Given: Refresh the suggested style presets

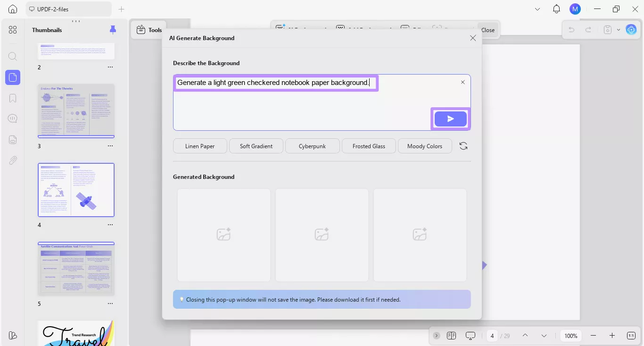Looking at the screenshot, I should point(463,146).
